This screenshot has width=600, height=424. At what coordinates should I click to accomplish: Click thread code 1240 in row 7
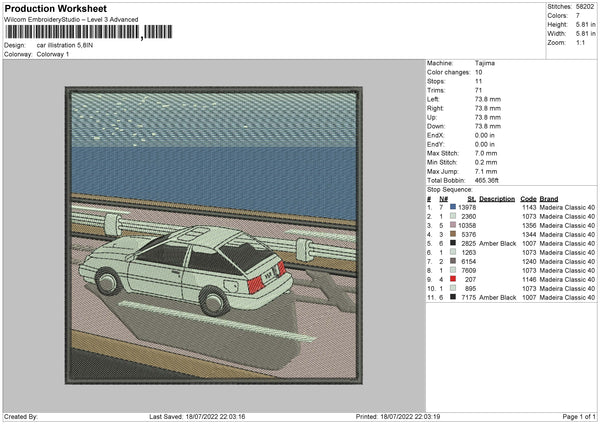tap(529, 262)
